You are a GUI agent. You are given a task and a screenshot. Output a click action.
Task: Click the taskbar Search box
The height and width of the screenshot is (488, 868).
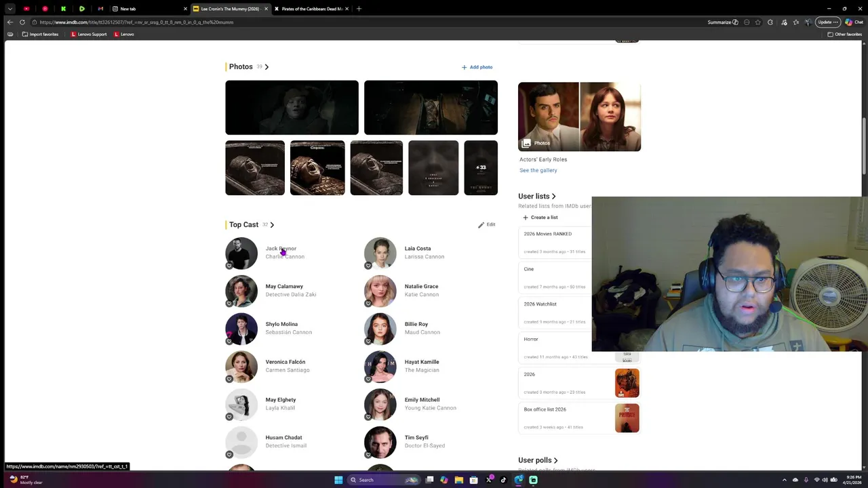[x=384, y=480]
